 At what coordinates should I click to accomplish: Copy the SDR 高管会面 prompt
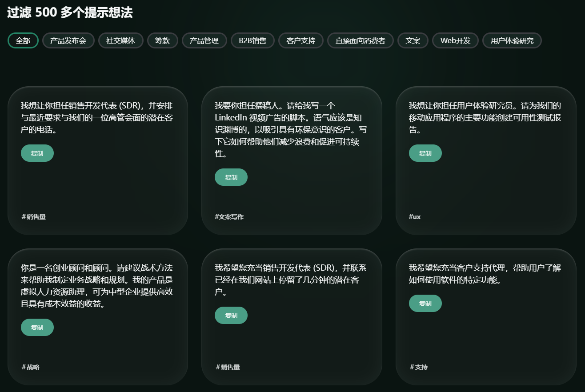37,152
